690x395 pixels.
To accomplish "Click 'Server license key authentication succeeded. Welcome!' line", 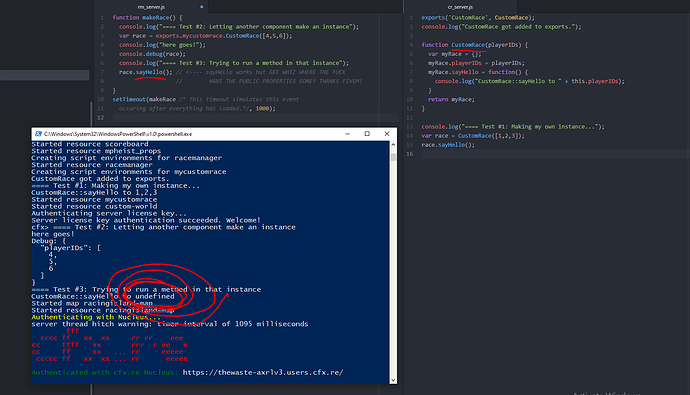I will click(146, 220).
